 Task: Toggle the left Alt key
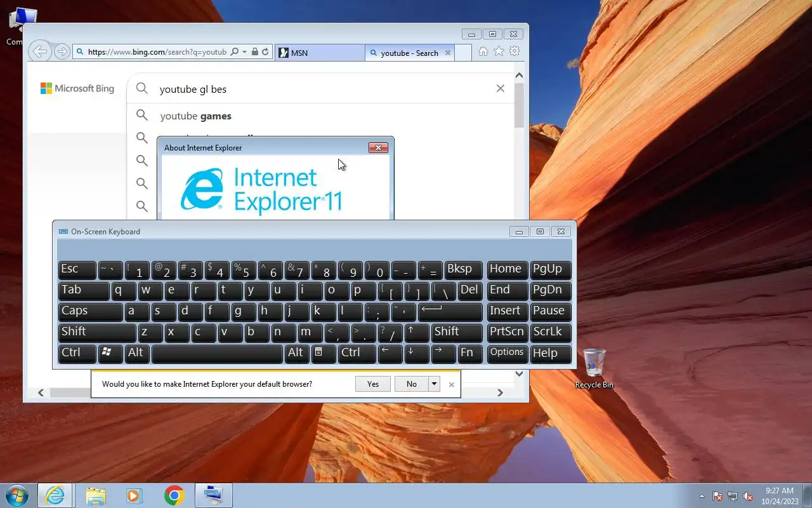[x=137, y=353]
